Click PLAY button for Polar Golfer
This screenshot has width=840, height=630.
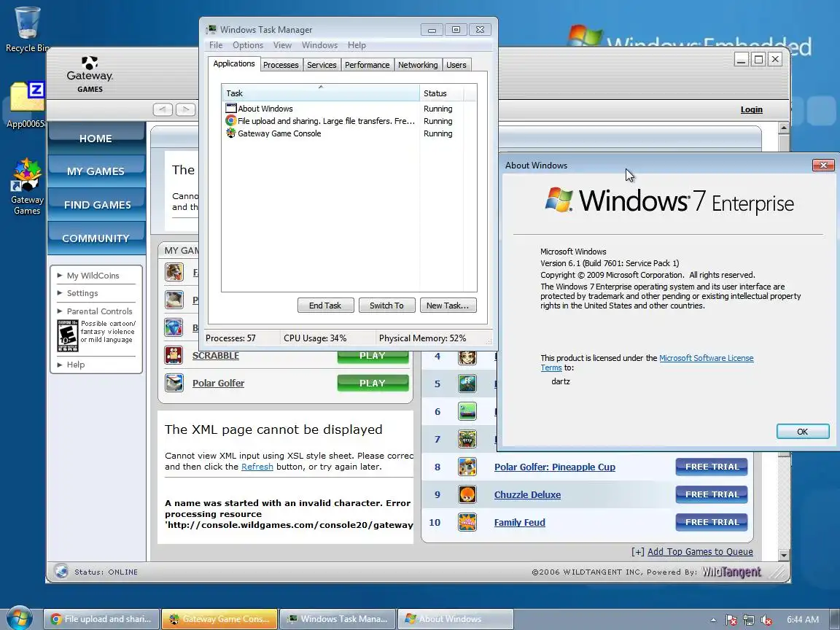click(x=373, y=383)
